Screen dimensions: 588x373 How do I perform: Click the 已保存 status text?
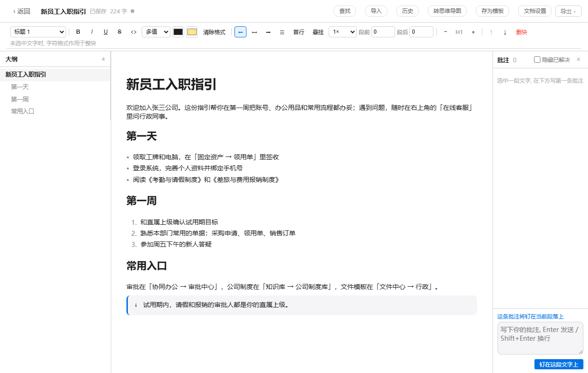click(x=98, y=11)
